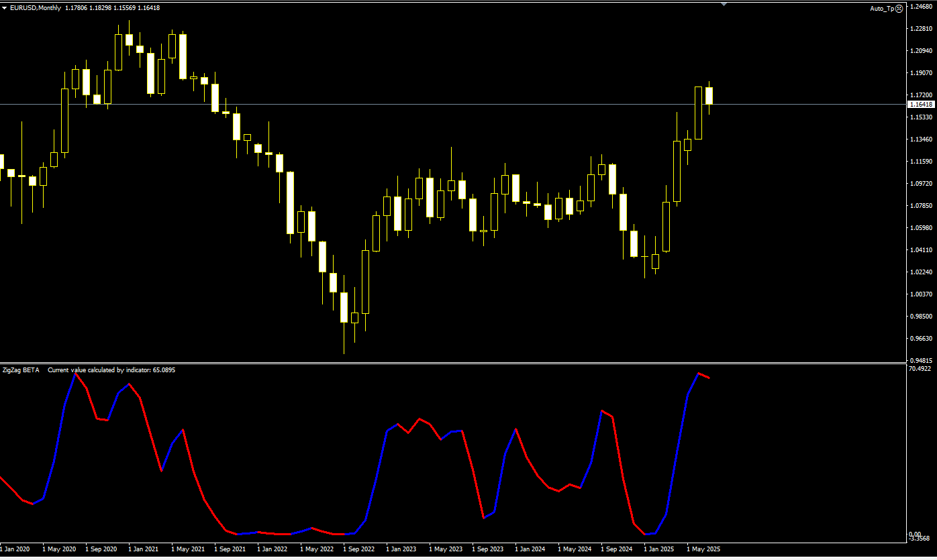Click the 1.15330 price scale label
The image size is (937, 560).
pyautogui.click(x=922, y=117)
